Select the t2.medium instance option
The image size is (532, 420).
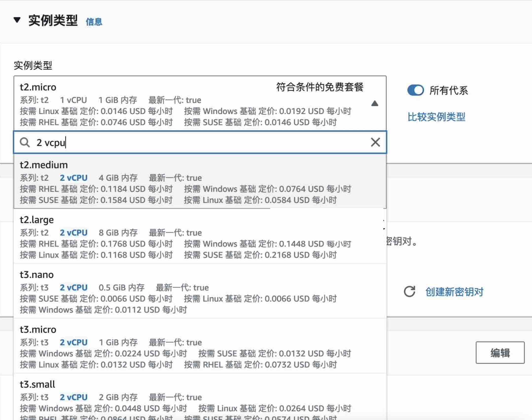[200, 182]
